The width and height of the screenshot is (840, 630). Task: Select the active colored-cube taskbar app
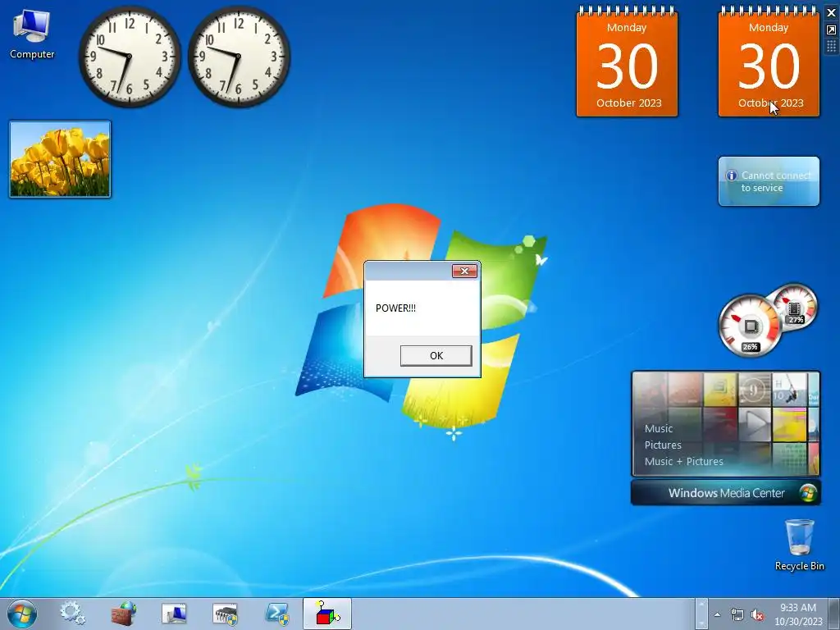(327, 614)
